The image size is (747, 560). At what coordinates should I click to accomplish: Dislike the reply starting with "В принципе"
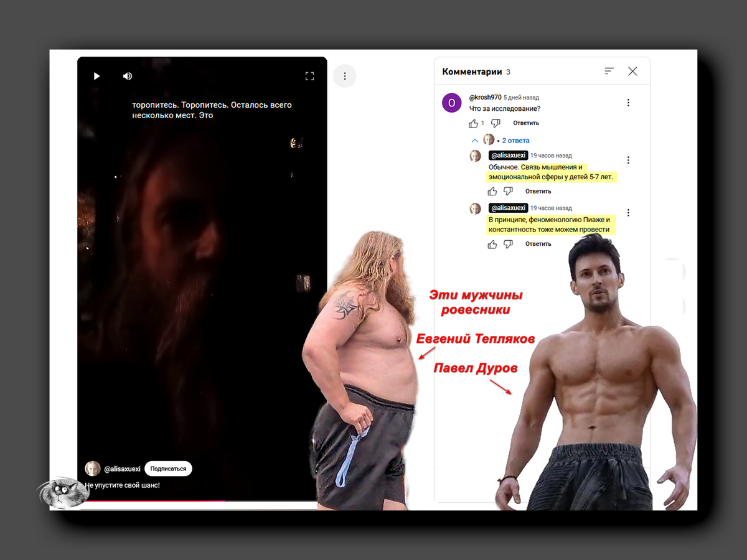(x=508, y=244)
